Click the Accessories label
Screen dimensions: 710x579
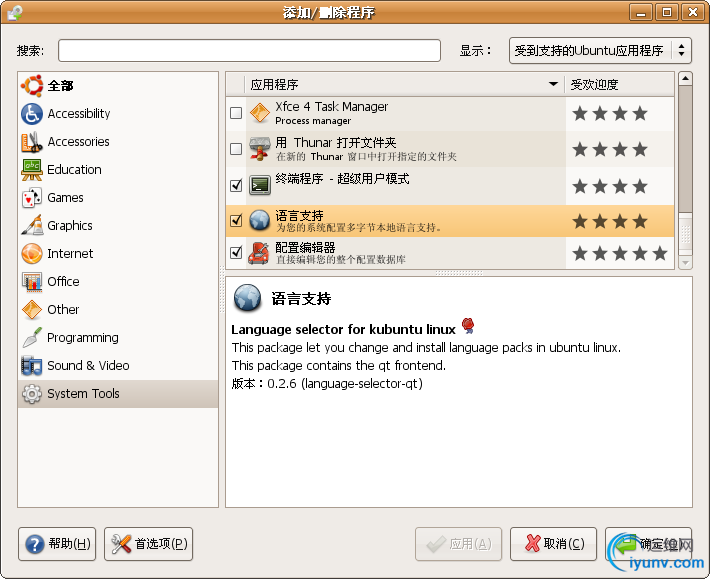[x=78, y=142]
